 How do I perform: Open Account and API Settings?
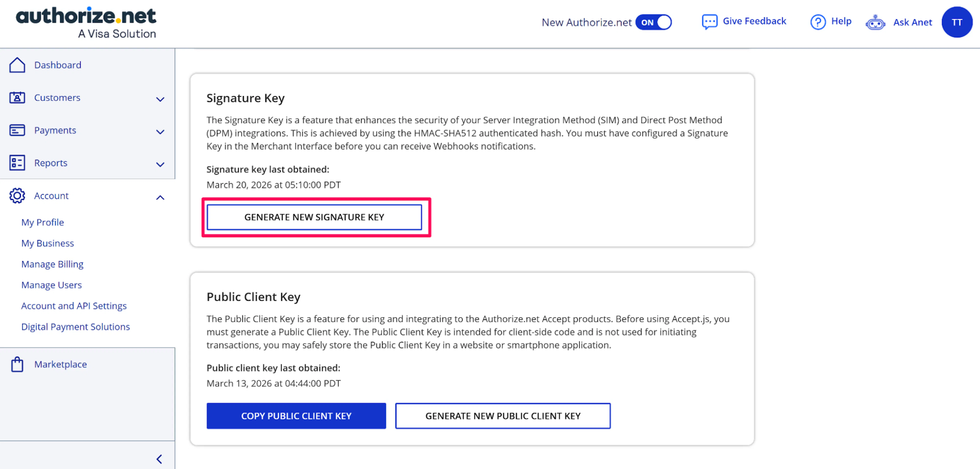74,306
